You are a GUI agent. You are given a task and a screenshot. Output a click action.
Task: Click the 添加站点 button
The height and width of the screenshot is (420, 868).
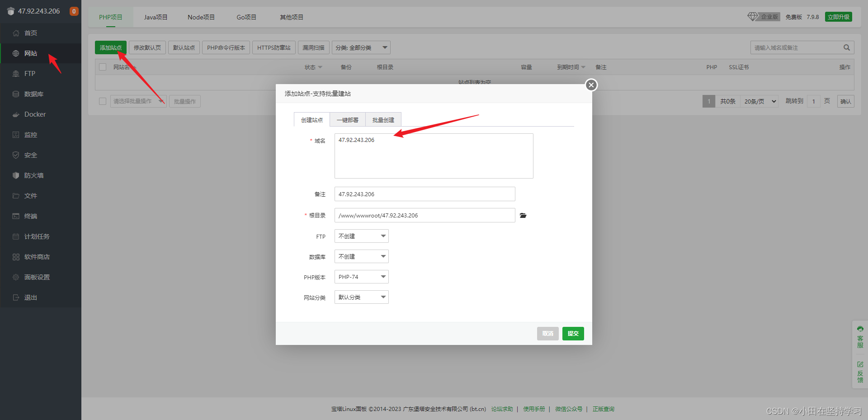coord(111,47)
